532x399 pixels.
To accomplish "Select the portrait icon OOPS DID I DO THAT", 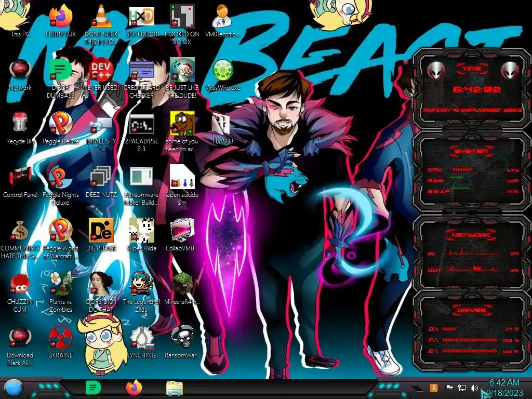I will pos(101,284).
